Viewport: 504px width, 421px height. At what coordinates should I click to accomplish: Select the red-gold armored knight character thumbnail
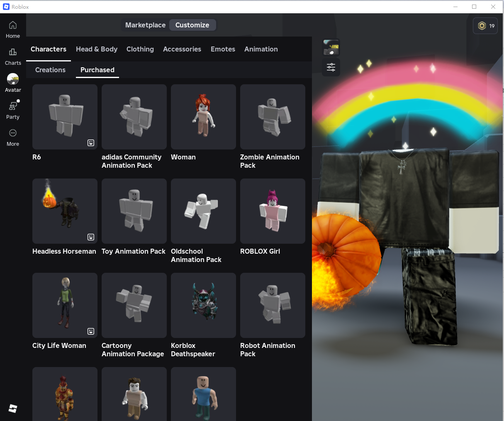[x=65, y=394]
